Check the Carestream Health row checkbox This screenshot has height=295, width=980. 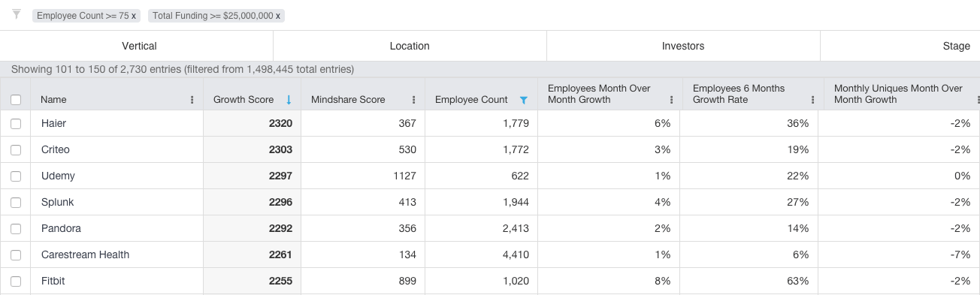[16, 254]
